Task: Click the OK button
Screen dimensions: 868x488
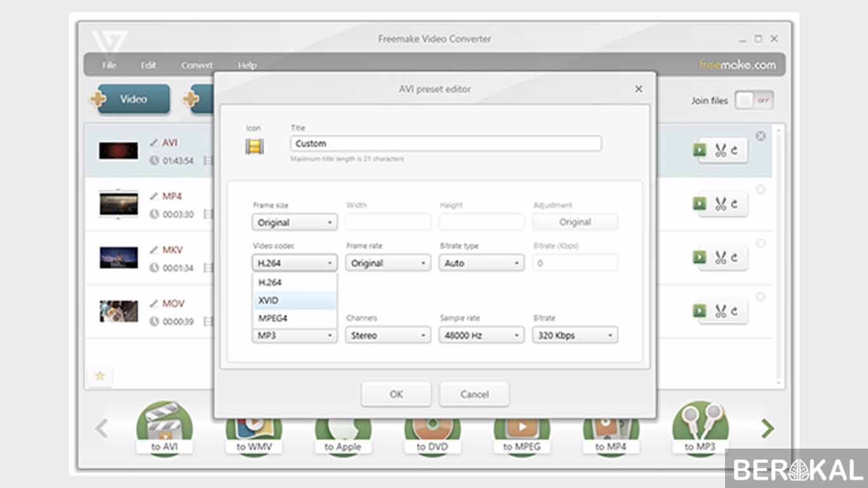Action: 396,394
